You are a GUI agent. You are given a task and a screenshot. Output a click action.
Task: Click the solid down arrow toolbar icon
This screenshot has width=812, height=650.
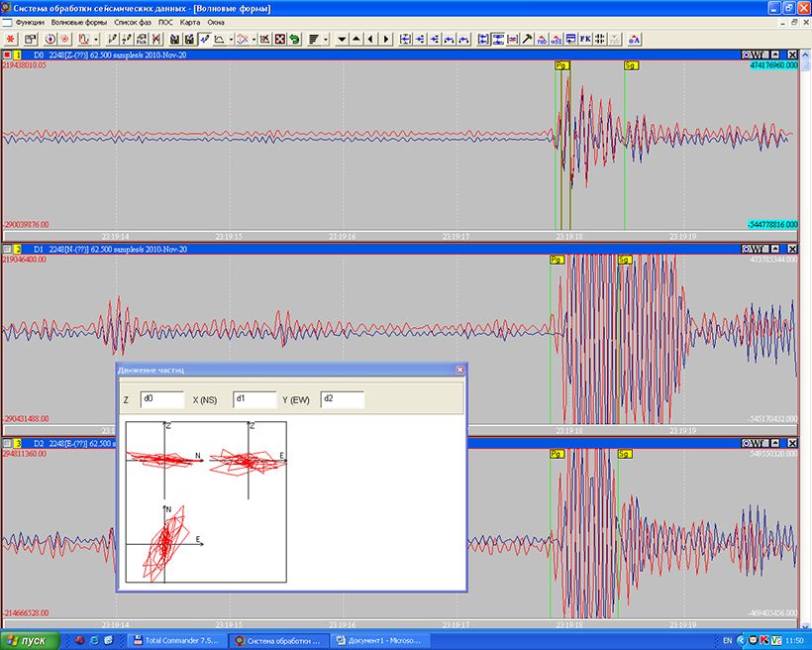(342, 39)
